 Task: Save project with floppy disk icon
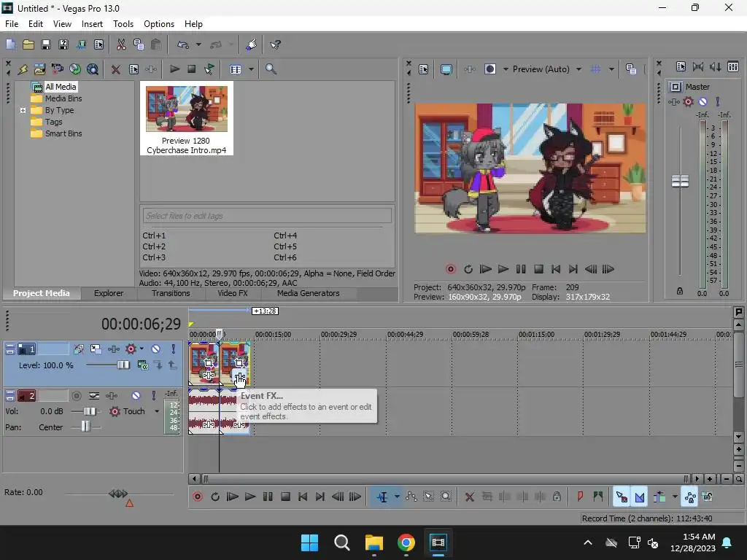tap(46, 44)
